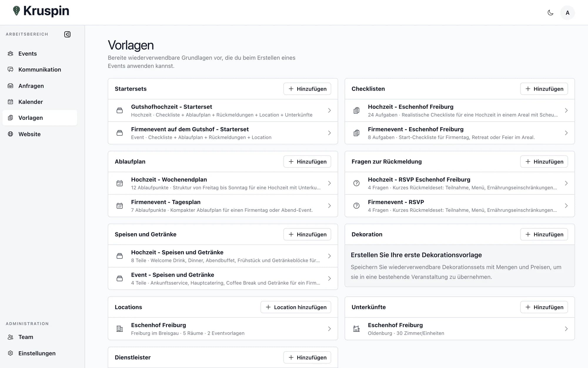Go to Kommunikation in the sidebar
Viewport: 588px width, 368px height.
(40, 69)
